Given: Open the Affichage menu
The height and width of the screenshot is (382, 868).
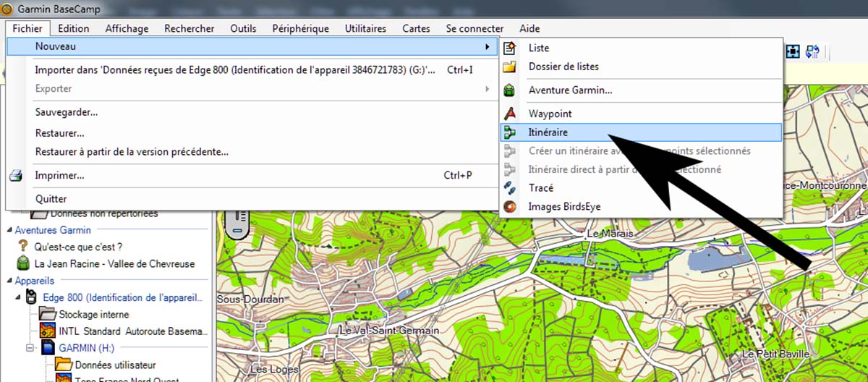Looking at the screenshot, I should pos(127,28).
